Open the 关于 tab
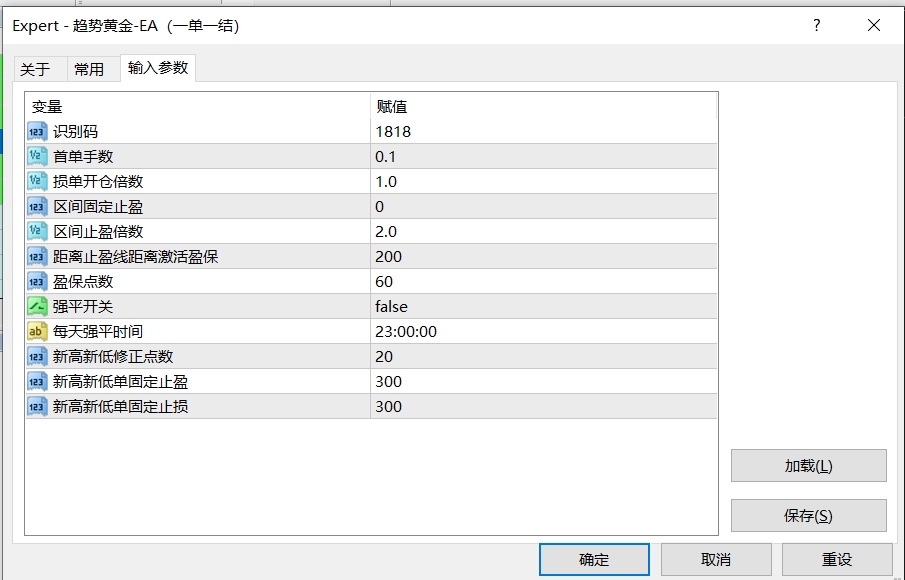 [35, 69]
